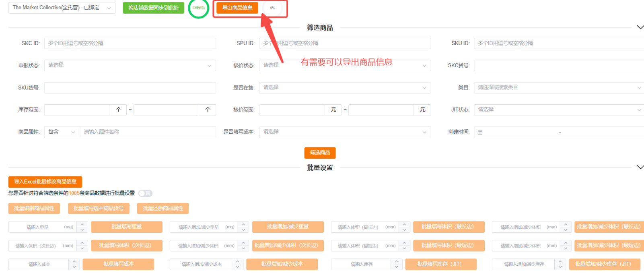The height and width of the screenshot is (273, 644).
Task: Increase 请输入库存 with up stepper arrow
Action: click(x=396, y=262)
